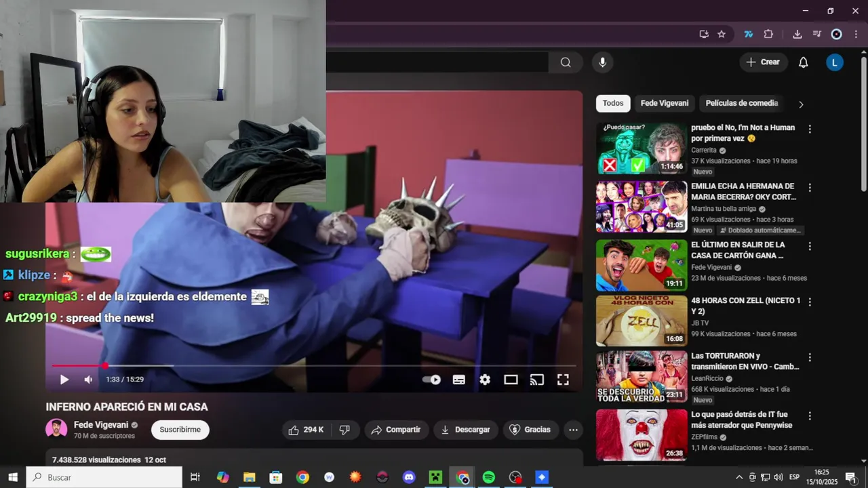Show hidden system tray icons
Screen dimensions: 868x488
[x=739, y=477]
